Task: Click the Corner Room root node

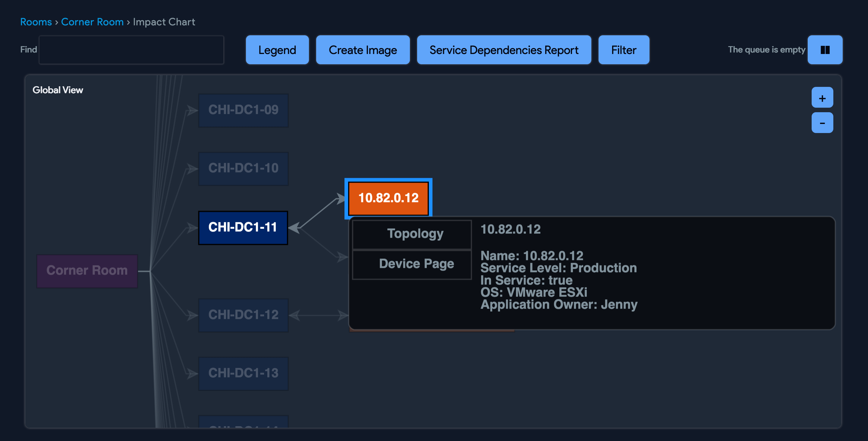Action: pos(87,270)
